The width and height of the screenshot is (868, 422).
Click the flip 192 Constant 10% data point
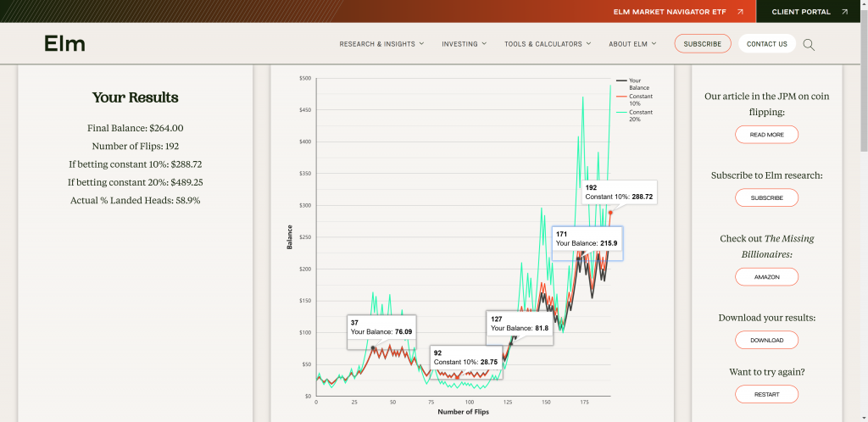(x=610, y=213)
